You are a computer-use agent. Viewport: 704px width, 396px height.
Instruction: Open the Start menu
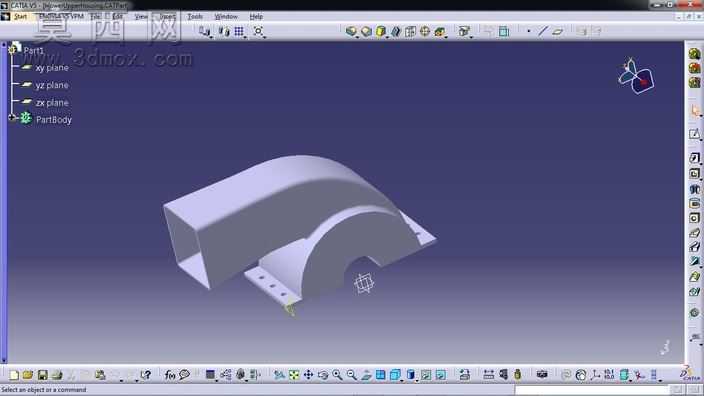[20, 17]
